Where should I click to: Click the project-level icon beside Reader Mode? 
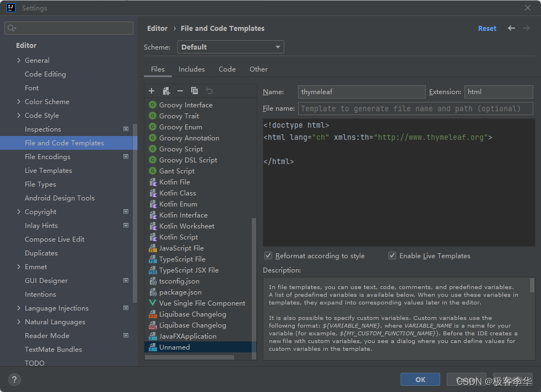[x=126, y=335]
